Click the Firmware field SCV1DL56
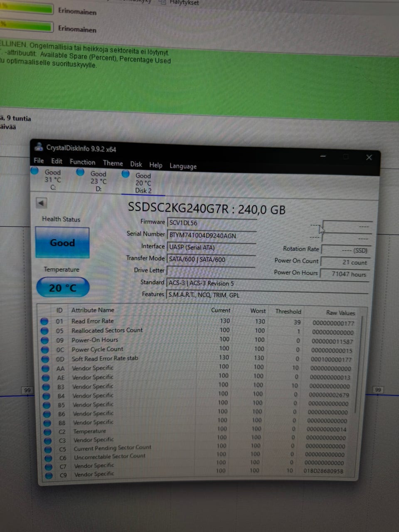The height and width of the screenshot is (532, 399). [212, 223]
